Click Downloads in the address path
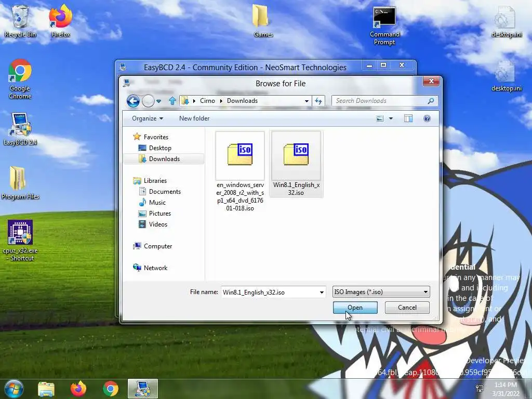The width and height of the screenshot is (532, 399). pyautogui.click(x=242, y=101)
